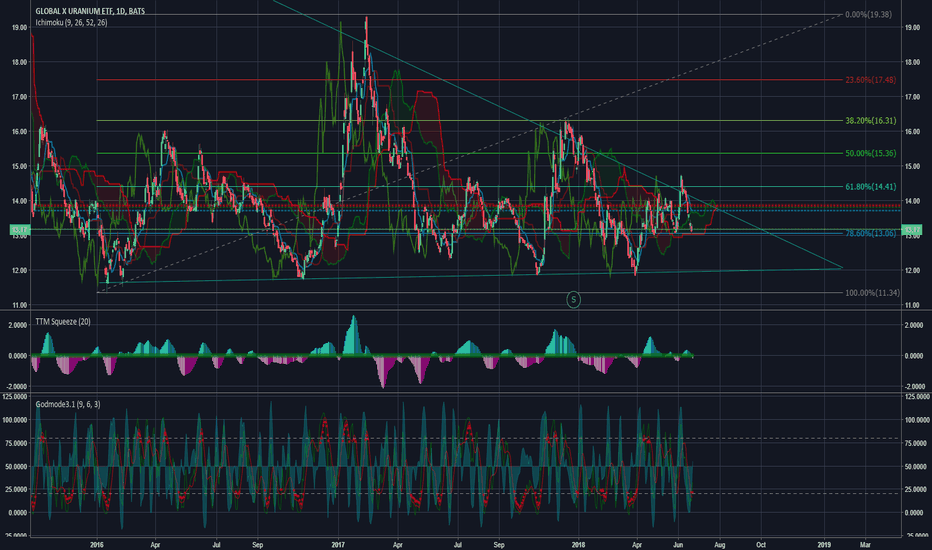The image size is (932, 550).
Task: Select the Godmode3.1 (9, 6, 3) indicator label
Action: pos(68,404)
